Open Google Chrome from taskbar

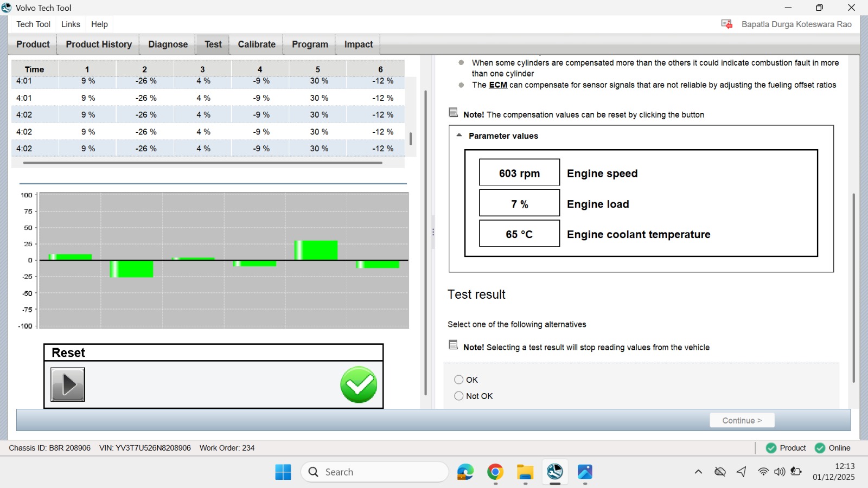point(495,472)
